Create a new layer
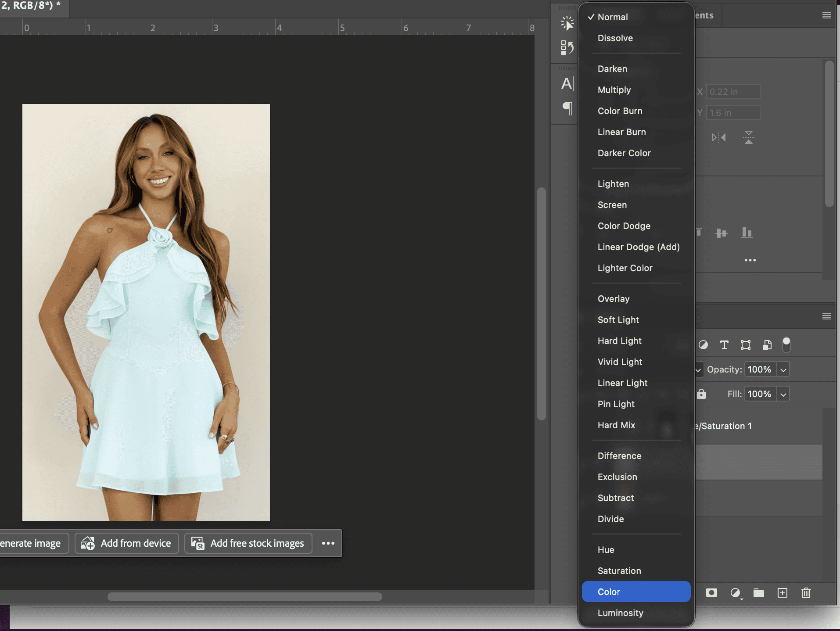 (783, 593)
